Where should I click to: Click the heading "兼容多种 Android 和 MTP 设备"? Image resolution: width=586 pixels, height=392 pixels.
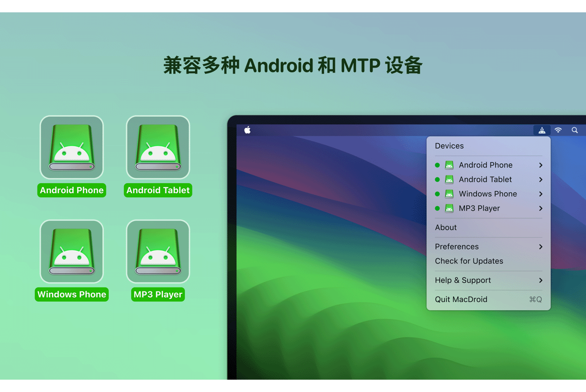point(293,66)
